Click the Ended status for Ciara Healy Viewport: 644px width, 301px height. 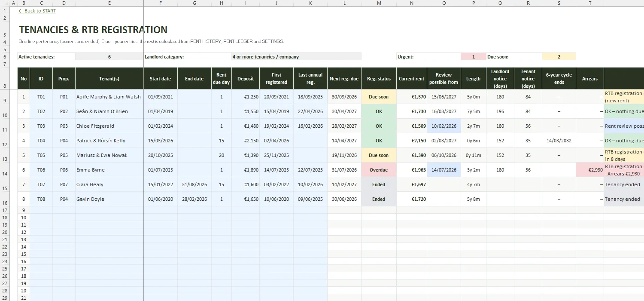pos(379,184)
